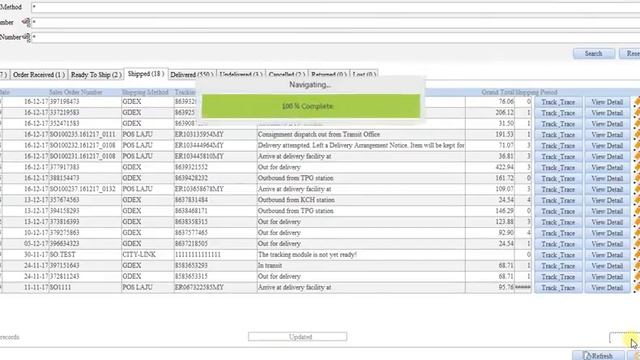
Task: View Detail for order 388154473
Action: click(607, 178)
